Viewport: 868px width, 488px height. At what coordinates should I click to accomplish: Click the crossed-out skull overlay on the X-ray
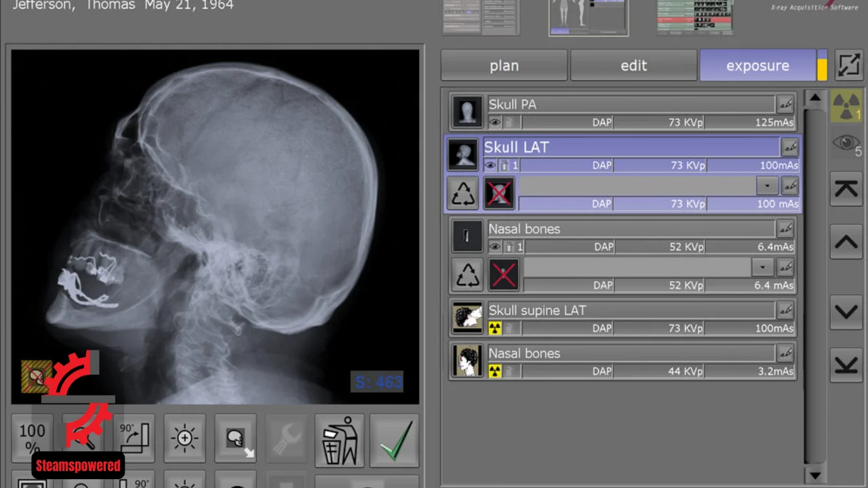click(x=37, y=377)
